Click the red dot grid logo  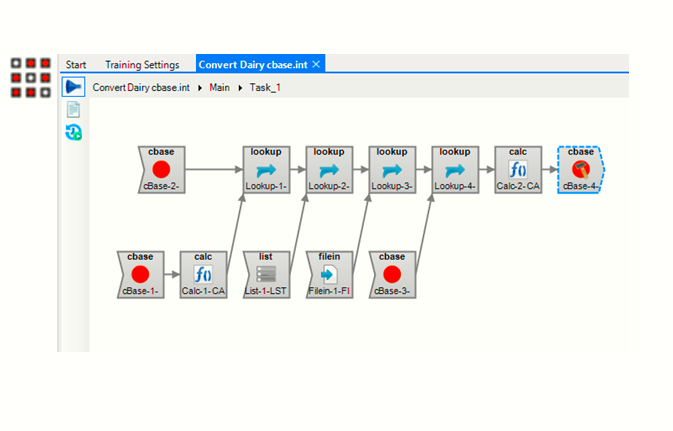tap(30, 78)
